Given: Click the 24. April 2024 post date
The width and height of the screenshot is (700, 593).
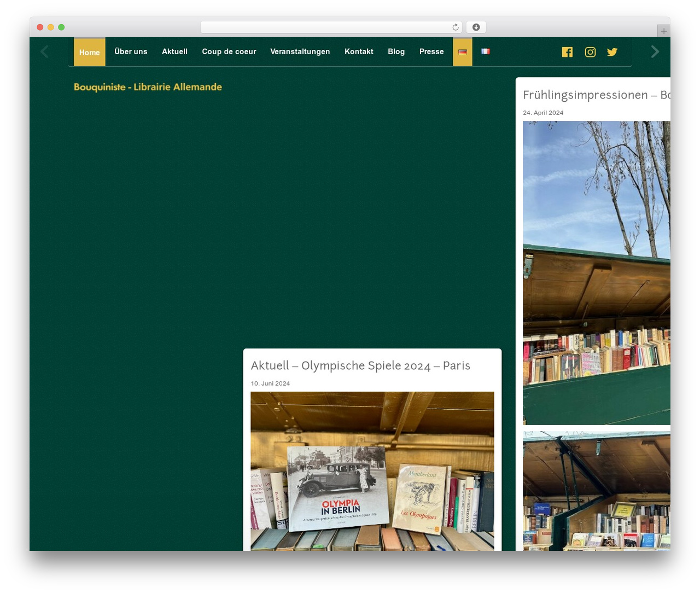Looking at the screenshot, I should click(543, 113).
